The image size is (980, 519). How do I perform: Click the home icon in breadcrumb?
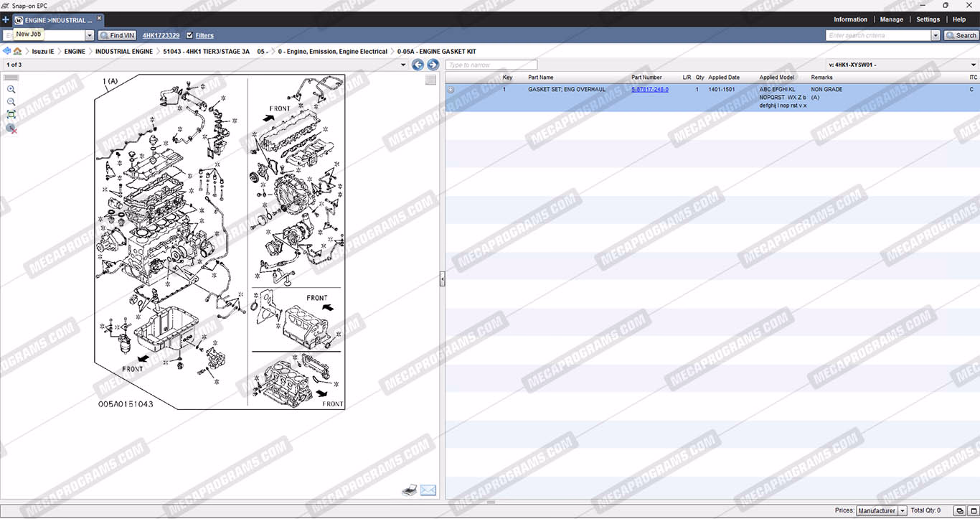(x=17, y=52)
